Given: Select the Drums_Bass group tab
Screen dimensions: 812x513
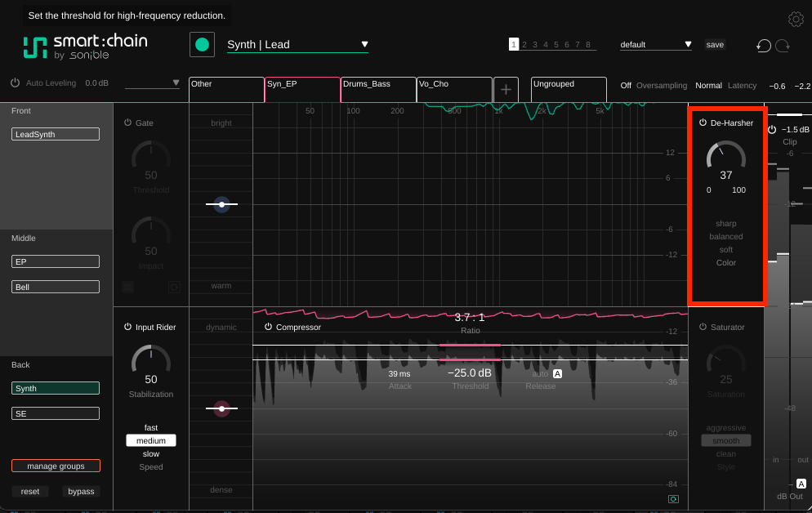Looking at the screenshot, I should (x=378, y=90).
